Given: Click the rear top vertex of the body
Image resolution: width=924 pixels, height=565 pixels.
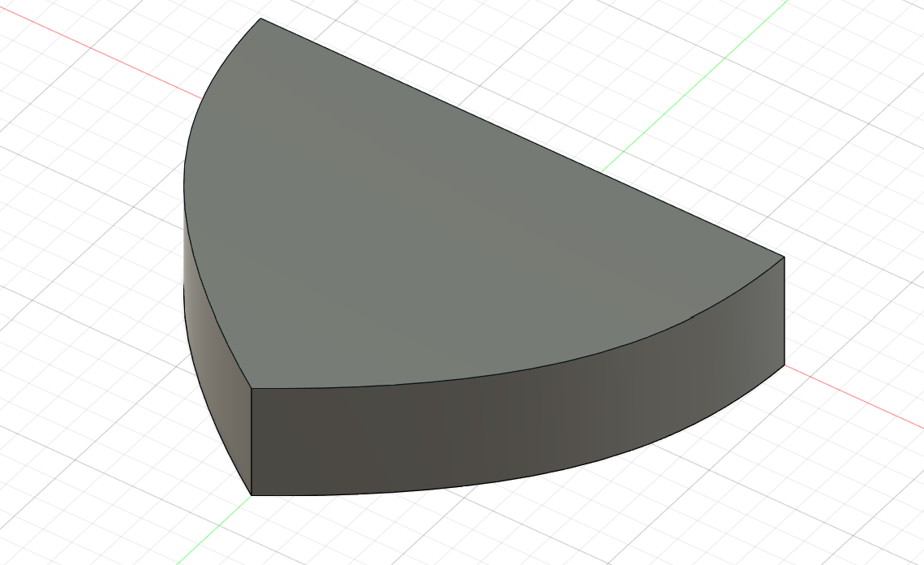Looking at the screenshot, I should click(x=260, y=19).
